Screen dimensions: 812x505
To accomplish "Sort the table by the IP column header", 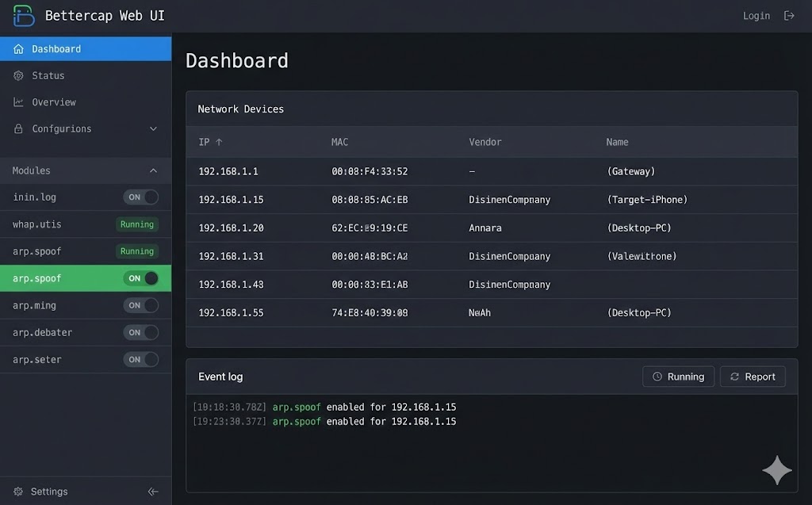I will tap(208, 142).
